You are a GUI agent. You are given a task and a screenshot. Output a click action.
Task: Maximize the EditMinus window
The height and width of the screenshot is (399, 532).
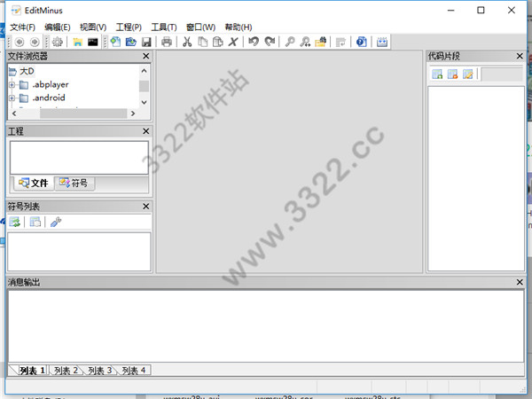tap(481, 10)
